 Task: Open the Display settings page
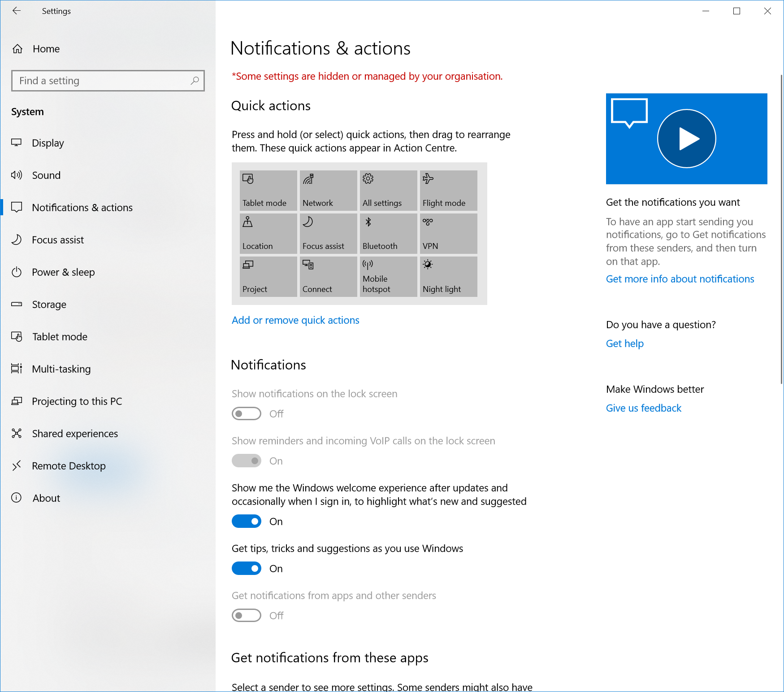pos(108,143)
